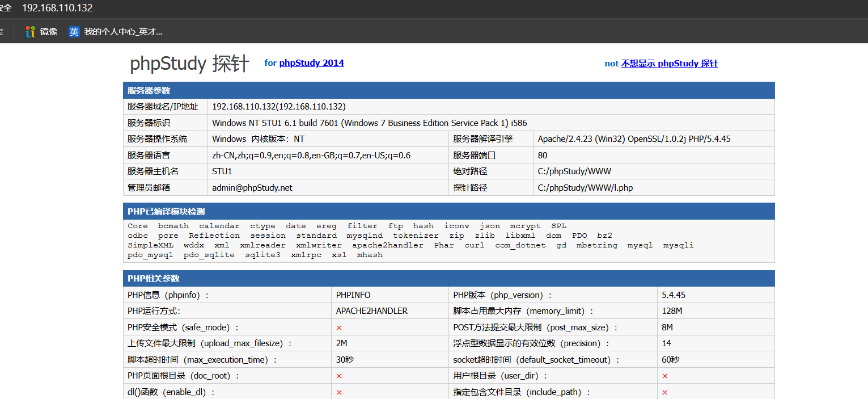Click the absolute path C:/phpStudy/WWW
868x399 pixels.
[574, 171]
